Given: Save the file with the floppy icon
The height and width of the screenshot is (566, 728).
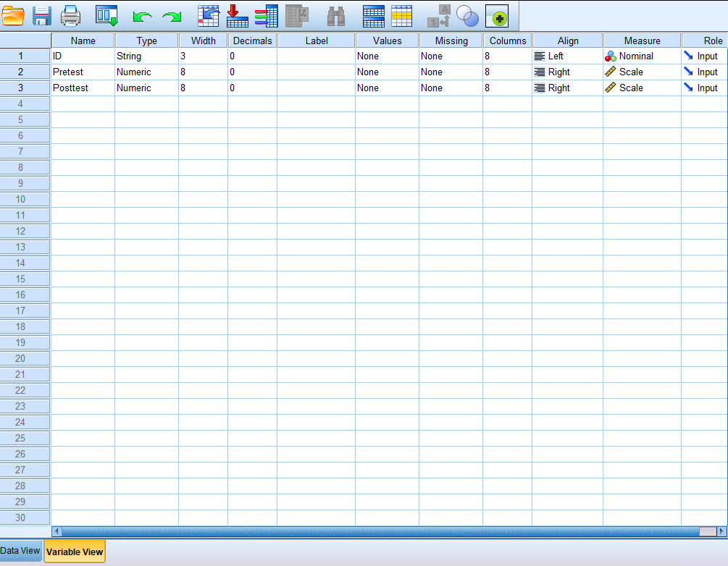Looking at the screenshot, I should tap(42, 16).
